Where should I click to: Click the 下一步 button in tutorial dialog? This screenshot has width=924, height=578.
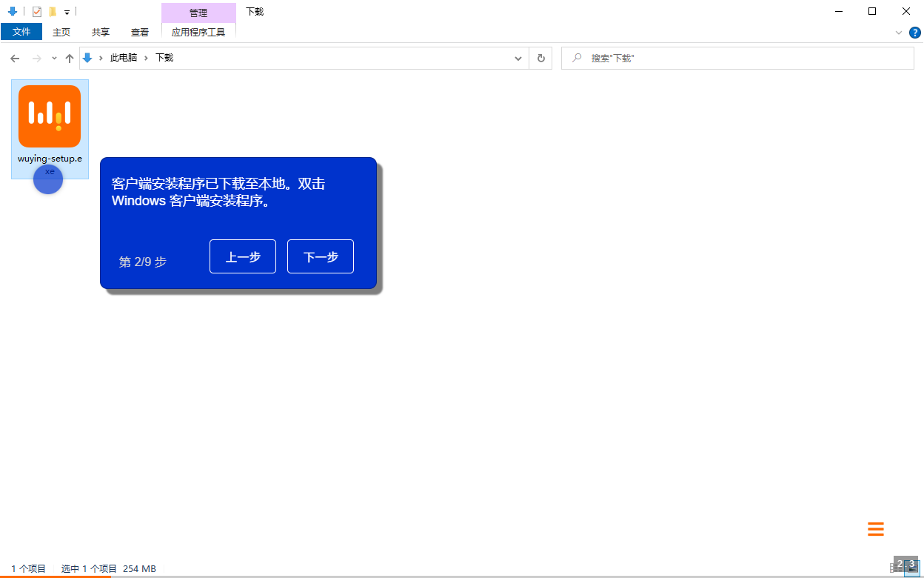[x=320, y=256]
